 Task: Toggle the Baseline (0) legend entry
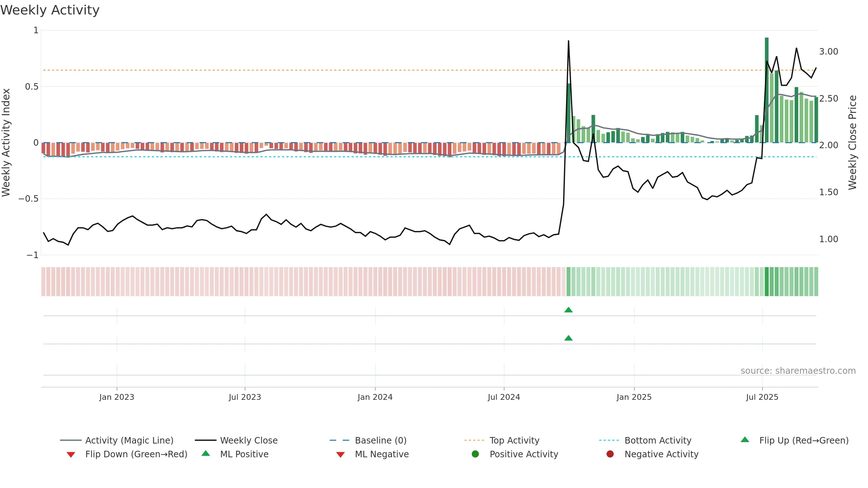coord(368,440)
